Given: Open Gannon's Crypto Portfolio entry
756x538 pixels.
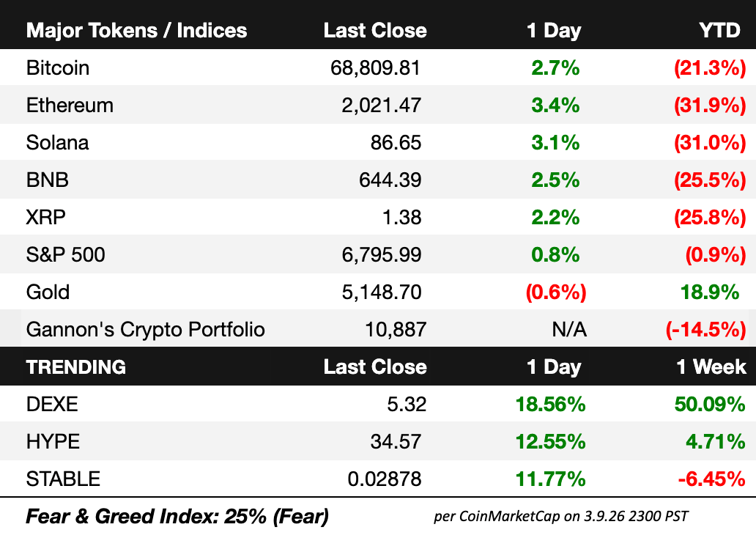Looking at the screenshot, I should pyautogui.click(x=145, y=329).
